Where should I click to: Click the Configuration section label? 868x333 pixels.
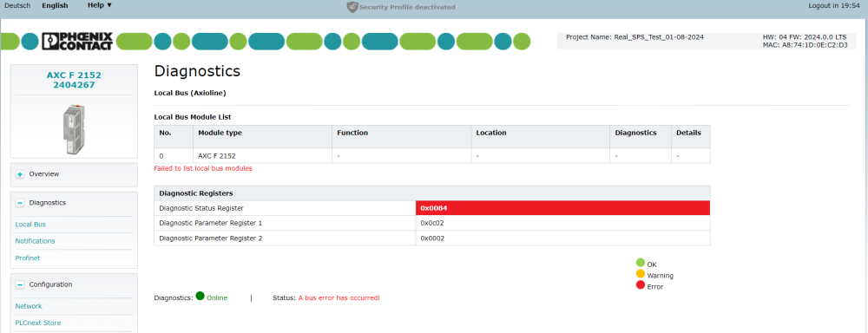click(51, 285)
